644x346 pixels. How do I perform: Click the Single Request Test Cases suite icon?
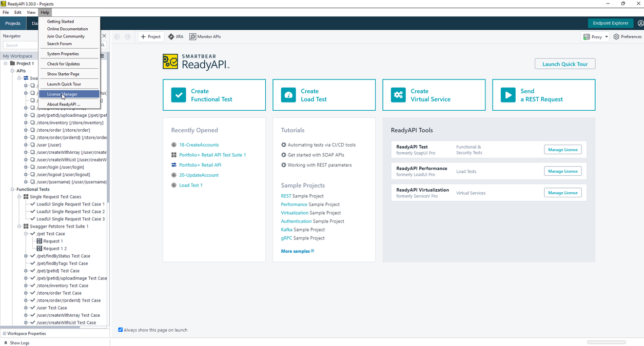(x=26, y=197)
